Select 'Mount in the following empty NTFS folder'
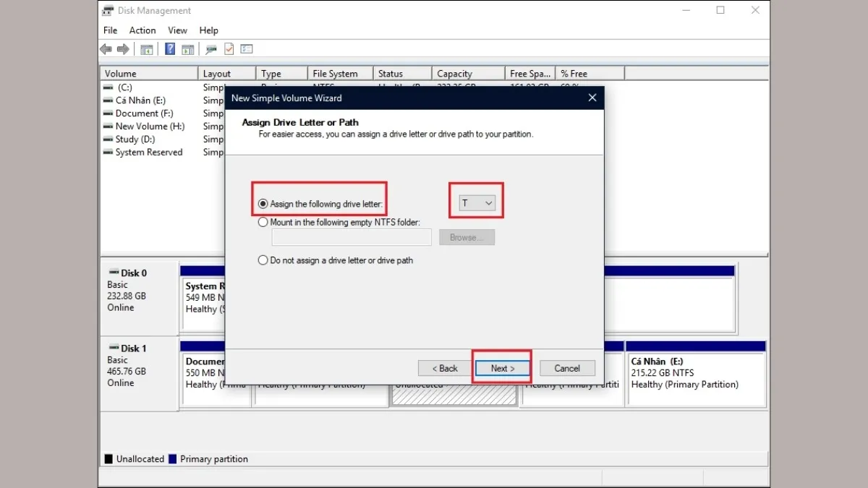The image size is (868, 488). tap(263, 223)
